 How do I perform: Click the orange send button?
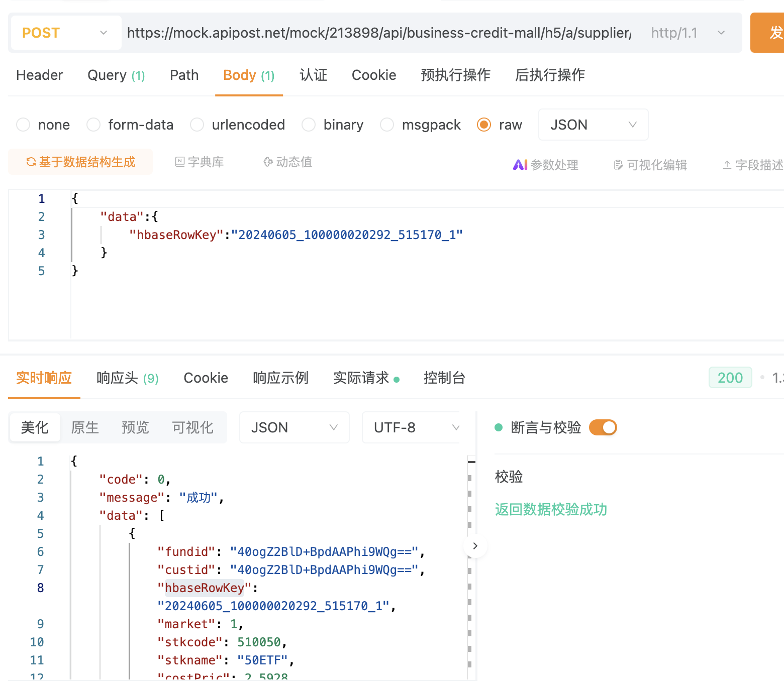[x=768, y=33]
